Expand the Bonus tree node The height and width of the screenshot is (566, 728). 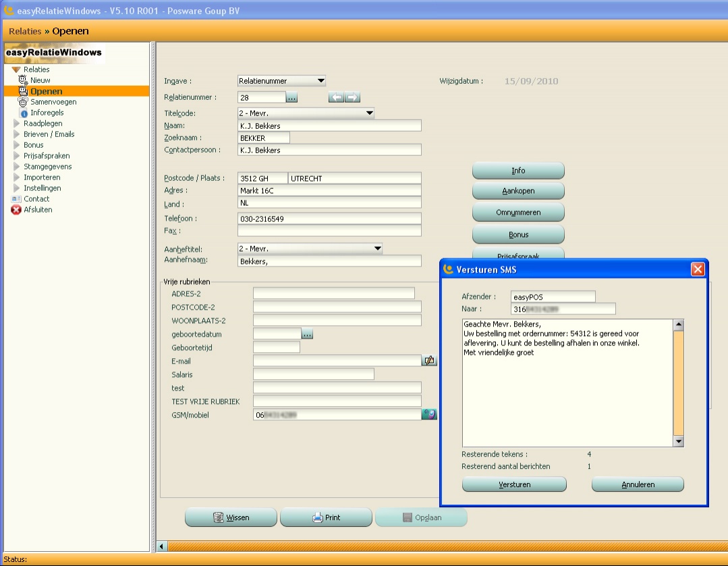pyautogui.click(x=16, y=145)
